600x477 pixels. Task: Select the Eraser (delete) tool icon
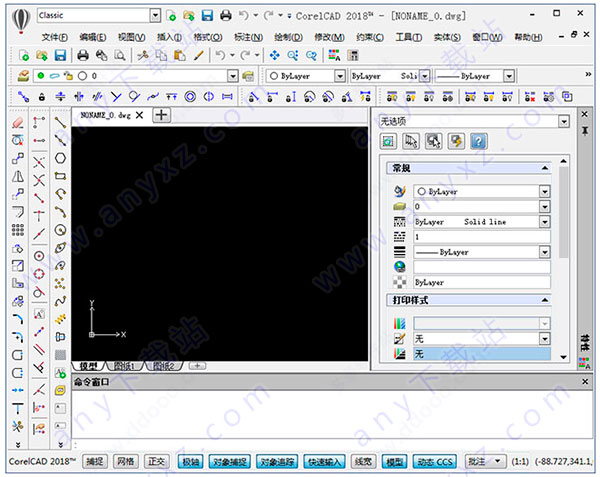point(18,123)
